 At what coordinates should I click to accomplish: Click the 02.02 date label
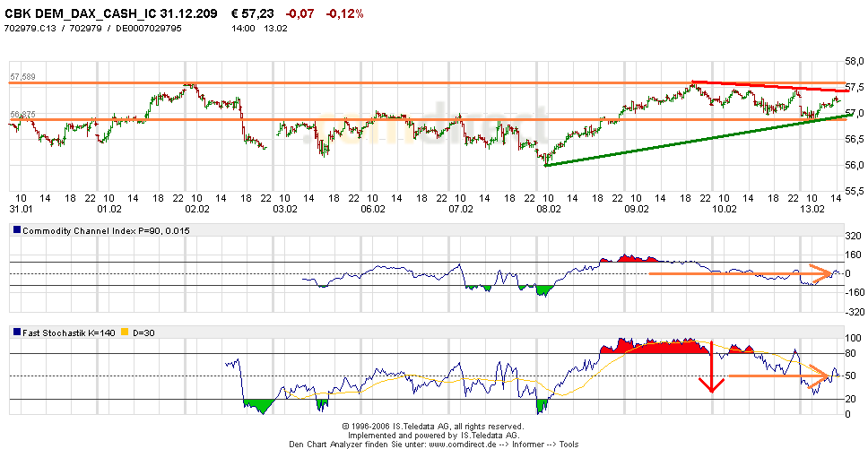[197, 209]
